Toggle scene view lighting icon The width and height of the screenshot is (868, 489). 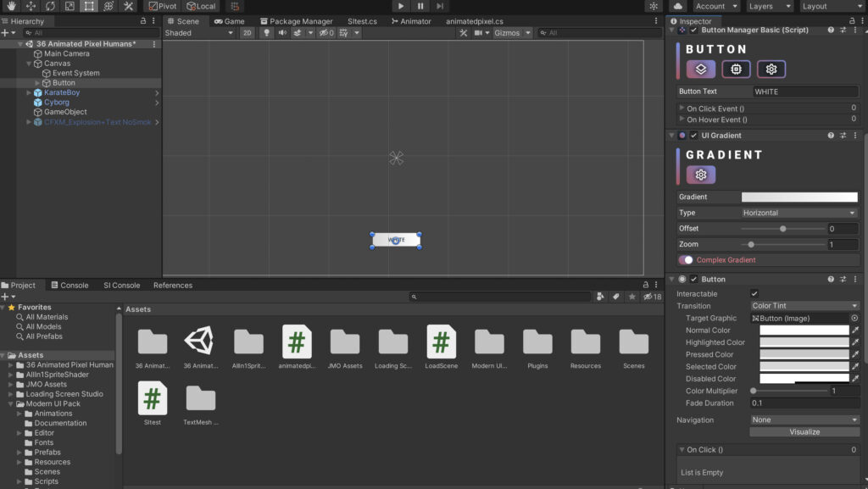[265, 33]
